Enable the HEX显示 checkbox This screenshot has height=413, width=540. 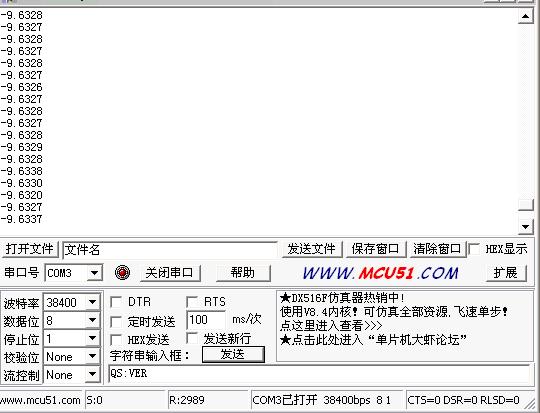point(474,249)
